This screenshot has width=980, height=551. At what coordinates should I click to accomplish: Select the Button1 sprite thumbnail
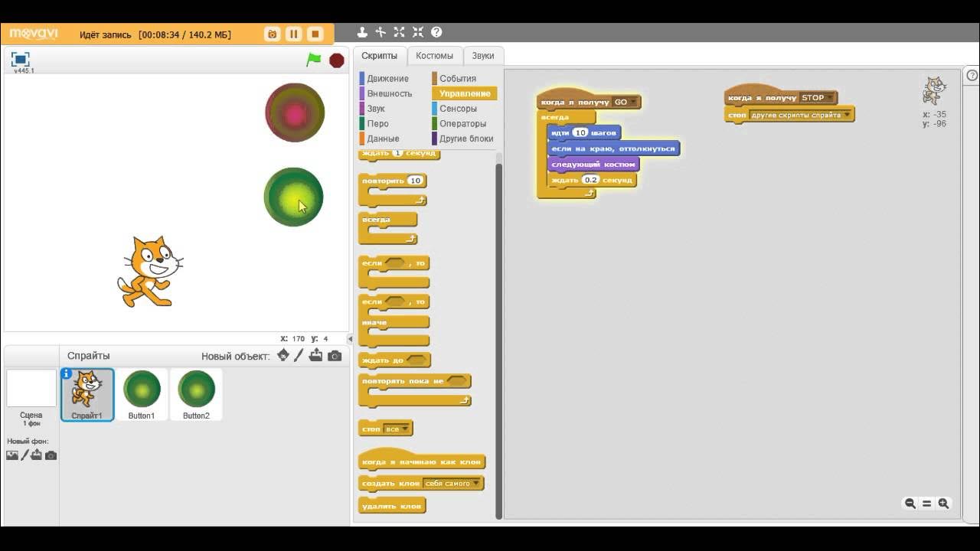pyautogui.click(x=142, y=394)
